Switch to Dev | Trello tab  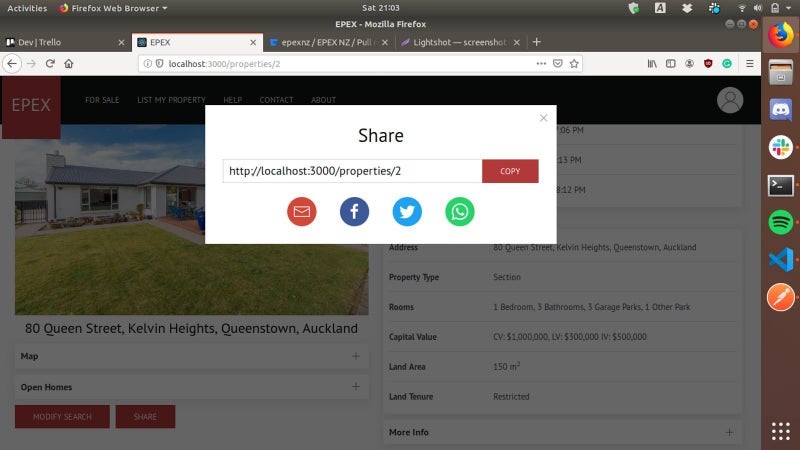point(65,42)
